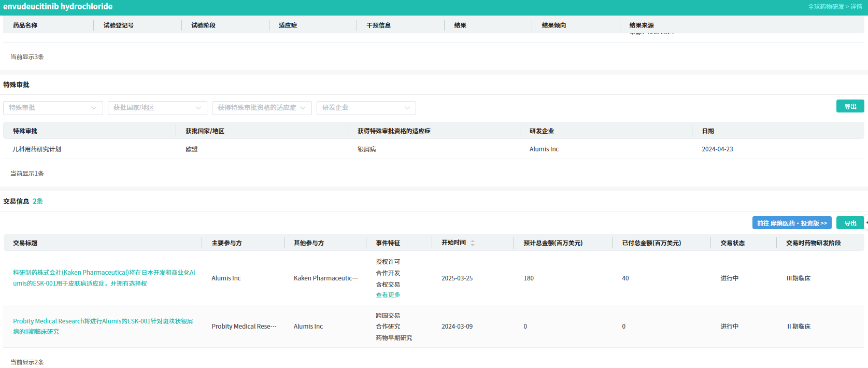Click the 2条 count next to 交易信息
The image size is (868, 368).
coord(38,202)
